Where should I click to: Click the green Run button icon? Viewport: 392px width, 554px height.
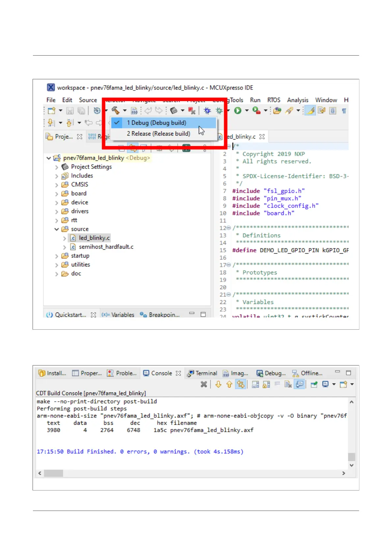(238, 111)
